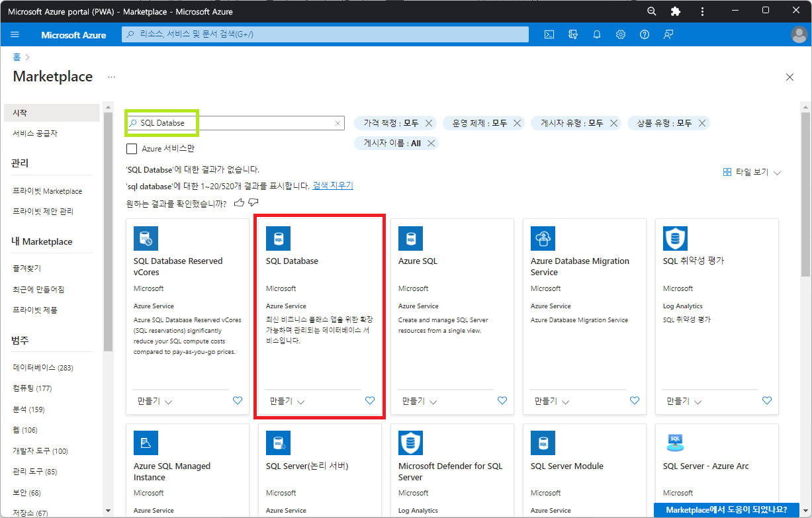This screenshot has height=518, width=812.
Task: Open the directories and subscriptions filter icon
Action: pyautogui.click(x=573, y=35)
